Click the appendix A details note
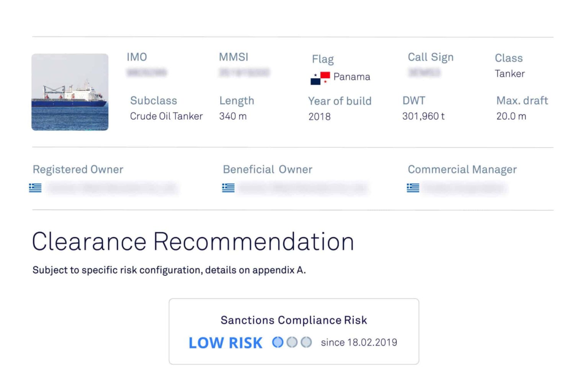The image size is (588, 391). tap(169, 270)
